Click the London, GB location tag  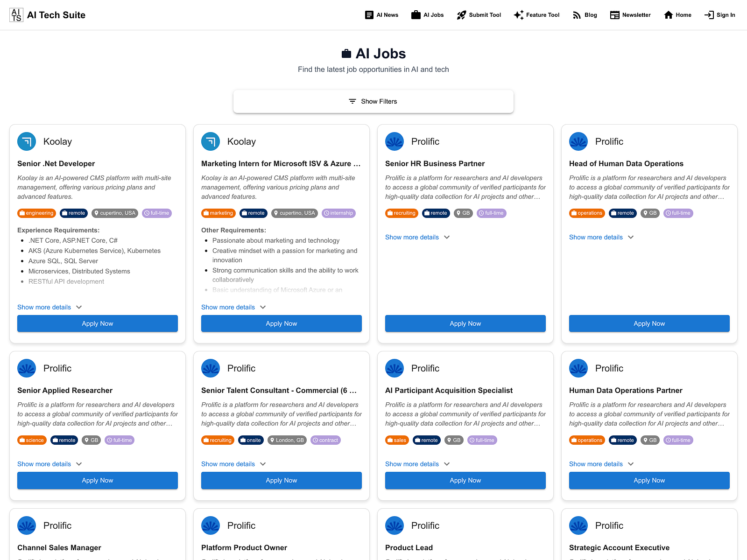coord(287,440)
